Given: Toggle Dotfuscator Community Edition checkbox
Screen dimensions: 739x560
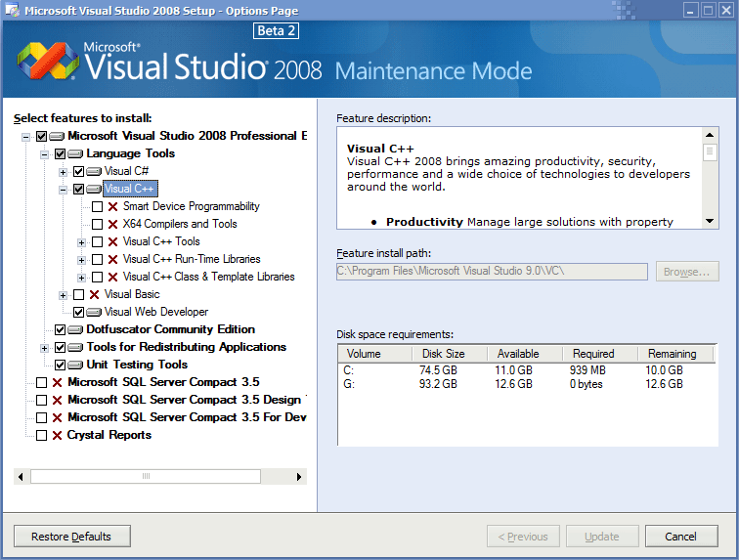Looking at the screenshot, I should tap(60, 329).
